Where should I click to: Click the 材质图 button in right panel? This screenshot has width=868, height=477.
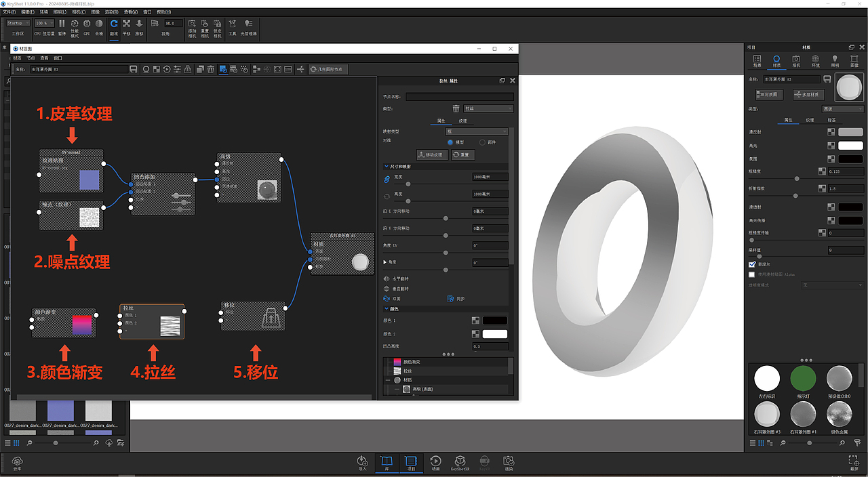click(770, 95)
